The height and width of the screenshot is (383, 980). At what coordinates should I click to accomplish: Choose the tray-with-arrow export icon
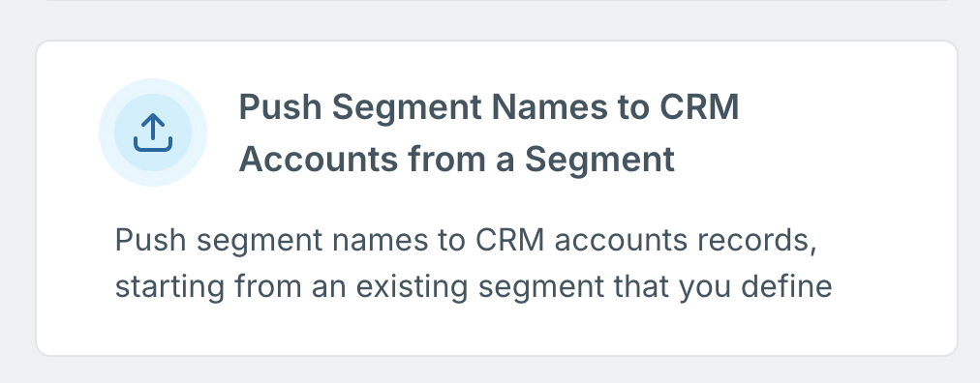[152, 133]
